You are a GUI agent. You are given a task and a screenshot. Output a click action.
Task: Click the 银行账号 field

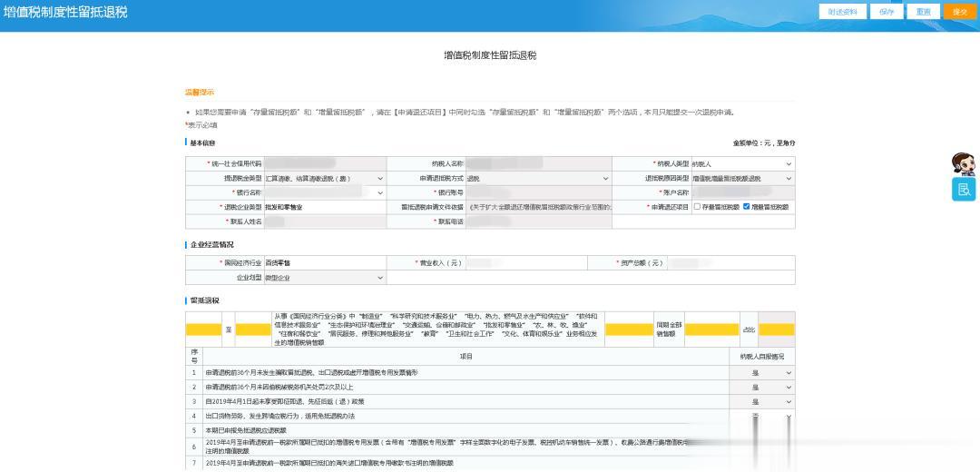tap(538, 192)
